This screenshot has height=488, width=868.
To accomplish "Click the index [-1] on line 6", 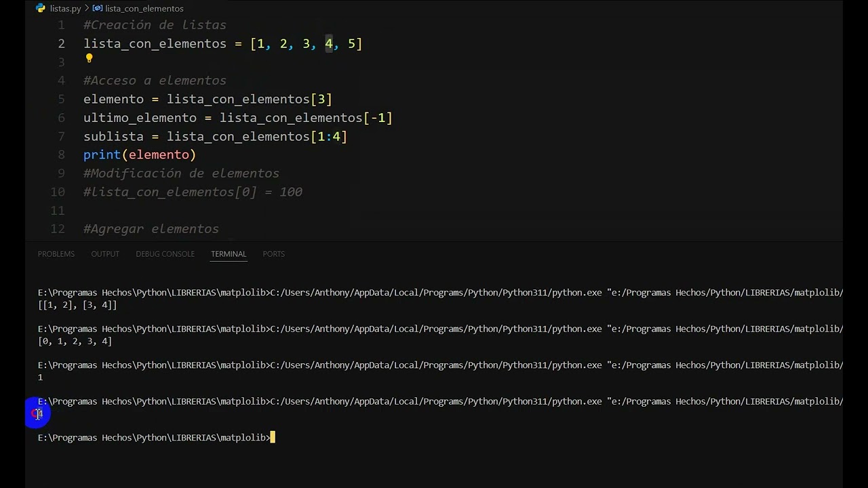I will tap(378, 118).
